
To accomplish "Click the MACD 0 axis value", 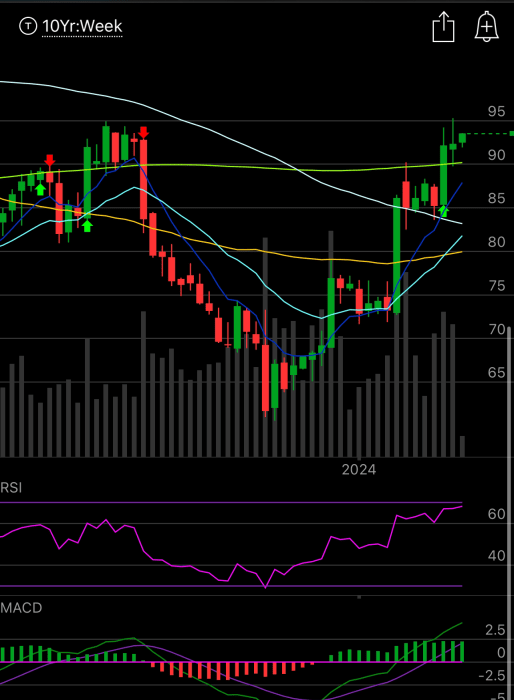I will click(x=501, y=653).
